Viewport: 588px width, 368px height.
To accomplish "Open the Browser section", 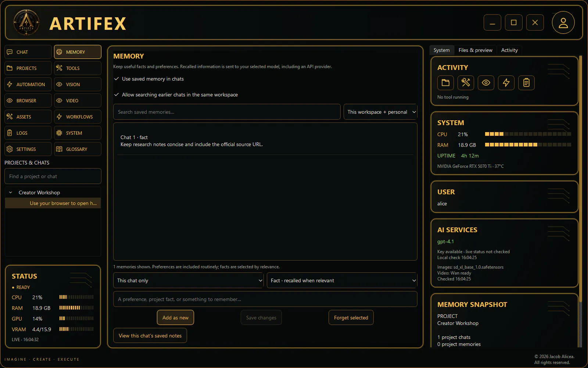I will click(28, 100).
